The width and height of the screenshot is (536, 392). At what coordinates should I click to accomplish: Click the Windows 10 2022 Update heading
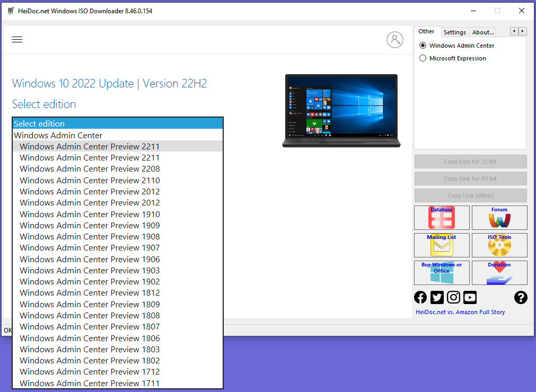(x=109, y=83)
